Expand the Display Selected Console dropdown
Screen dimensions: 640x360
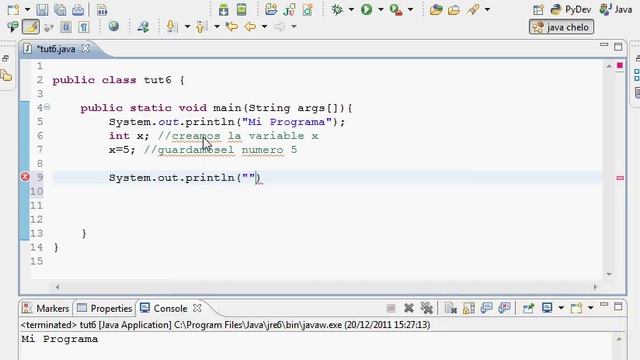tap(561, 308)
